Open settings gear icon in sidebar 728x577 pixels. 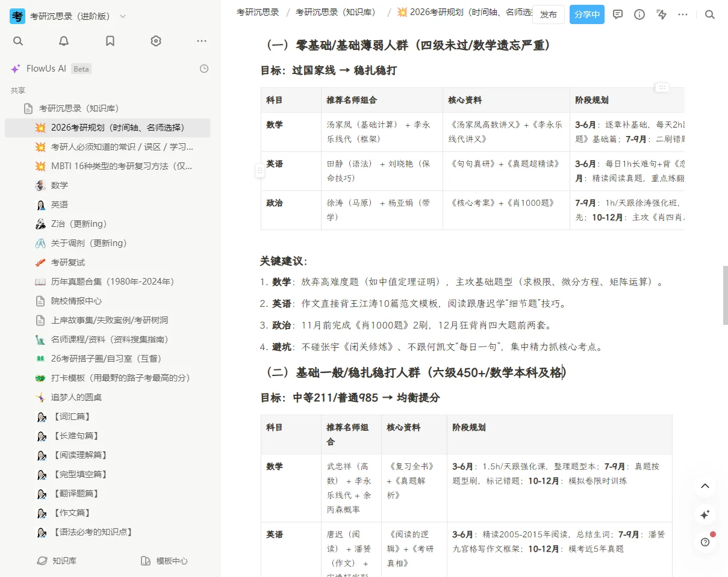coord(156,41)
